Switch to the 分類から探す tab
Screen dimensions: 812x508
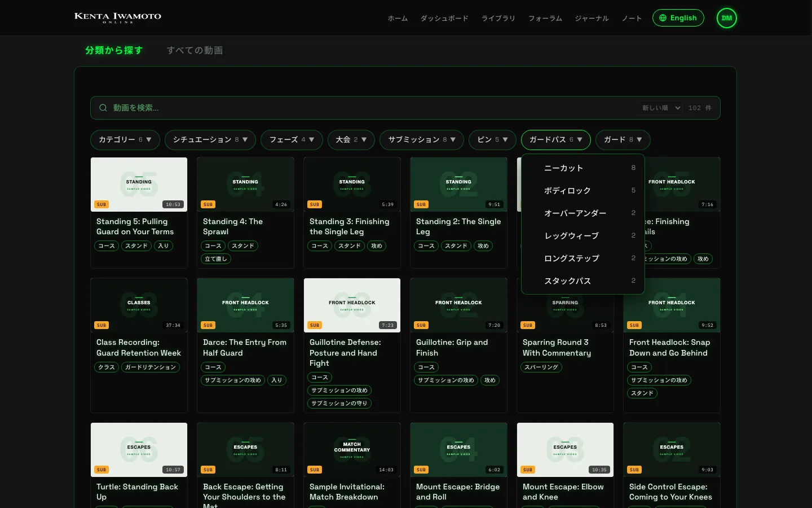[114, 50]
